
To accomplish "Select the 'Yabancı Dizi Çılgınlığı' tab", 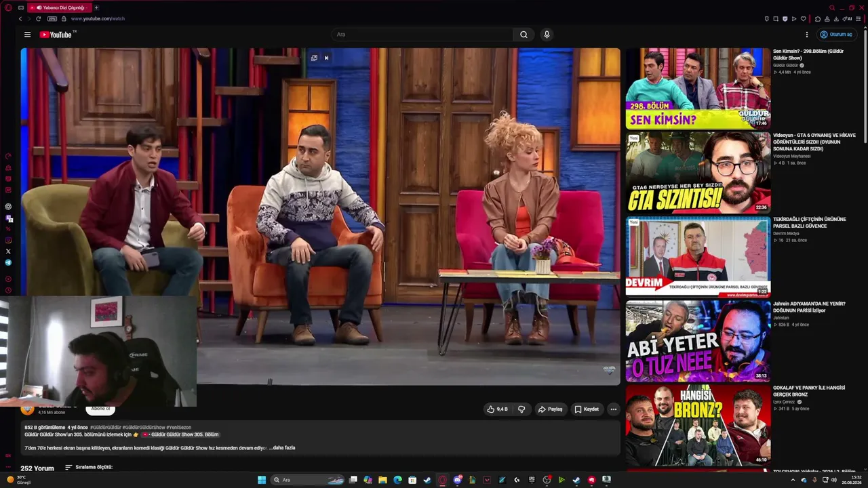I will (x=60, y=7).
